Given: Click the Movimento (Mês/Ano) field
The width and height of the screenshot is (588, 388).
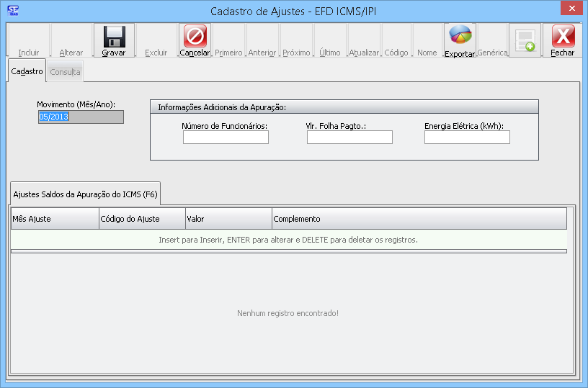Looking at the screenshot, I should 81,117.
